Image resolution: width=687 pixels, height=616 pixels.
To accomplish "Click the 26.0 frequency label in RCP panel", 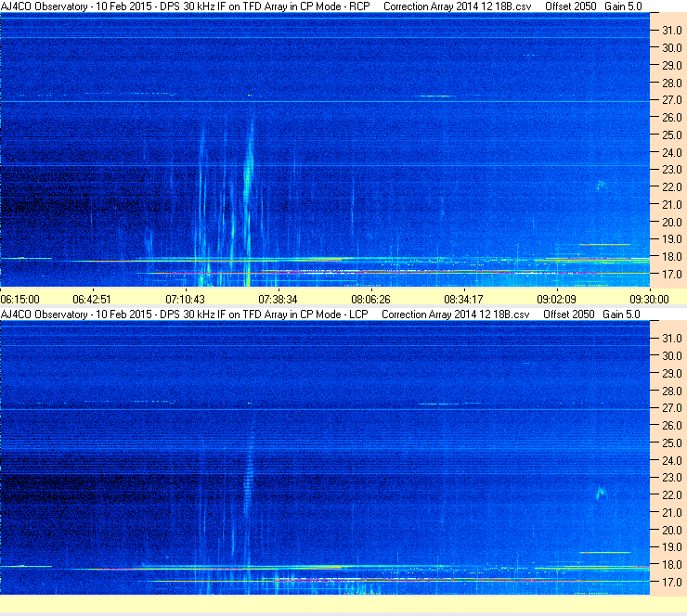I will (x=672, y=118).
